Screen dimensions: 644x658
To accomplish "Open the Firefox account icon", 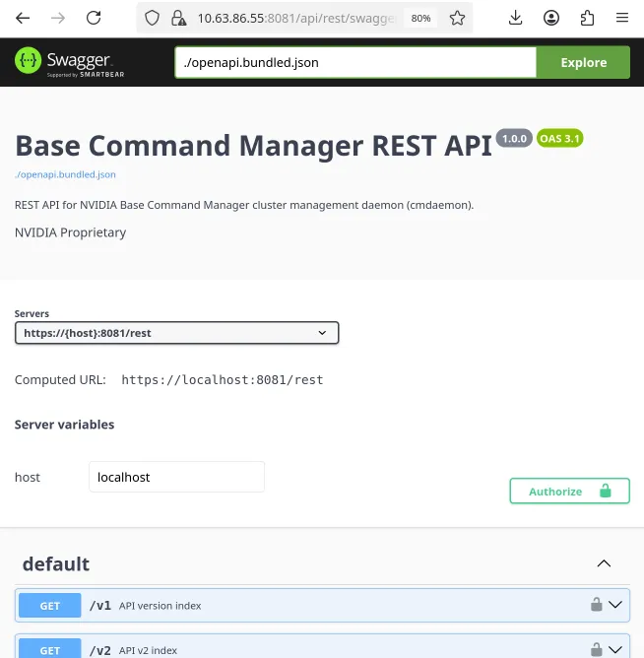I will (x=550, y=18).
